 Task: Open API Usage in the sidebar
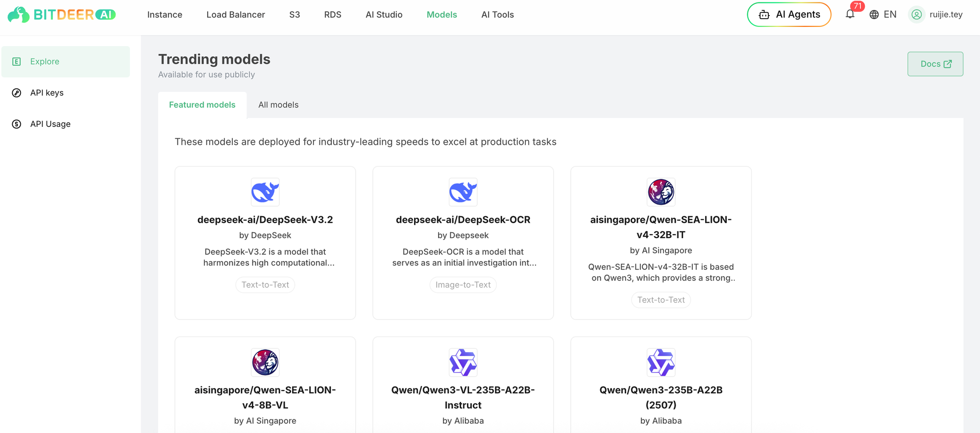(50, 124)
